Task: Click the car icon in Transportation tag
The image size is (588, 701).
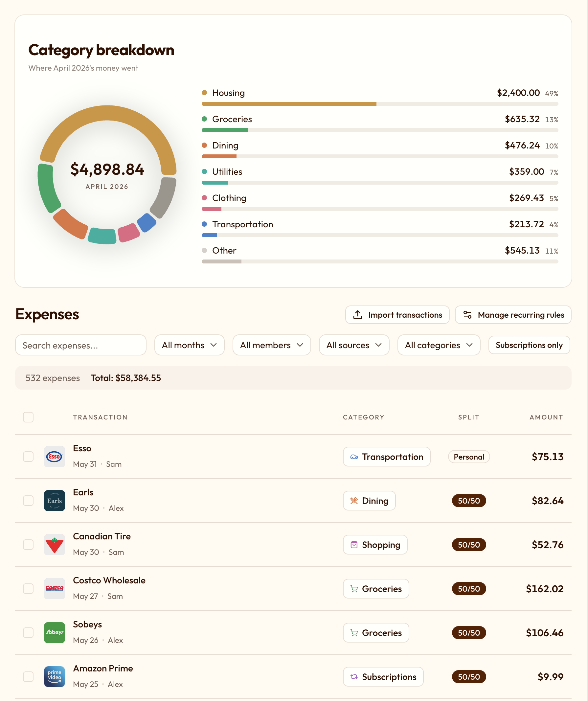Action: (x=354, y=457)
